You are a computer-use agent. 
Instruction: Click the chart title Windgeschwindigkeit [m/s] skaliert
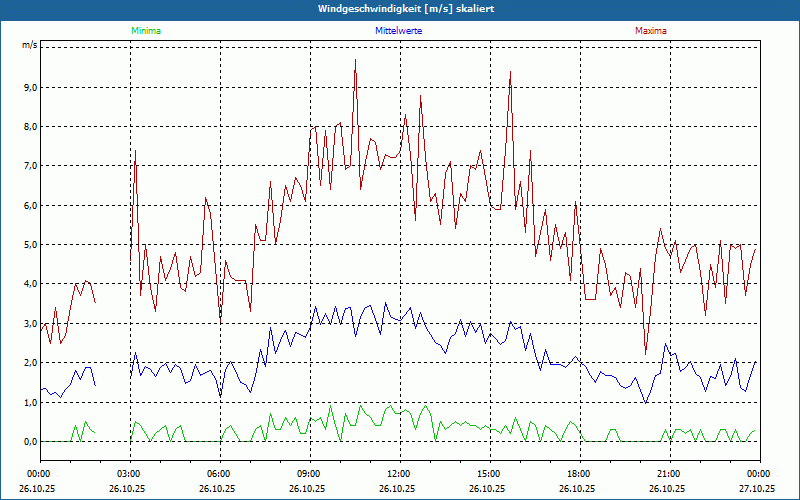[x=406, y=9]
